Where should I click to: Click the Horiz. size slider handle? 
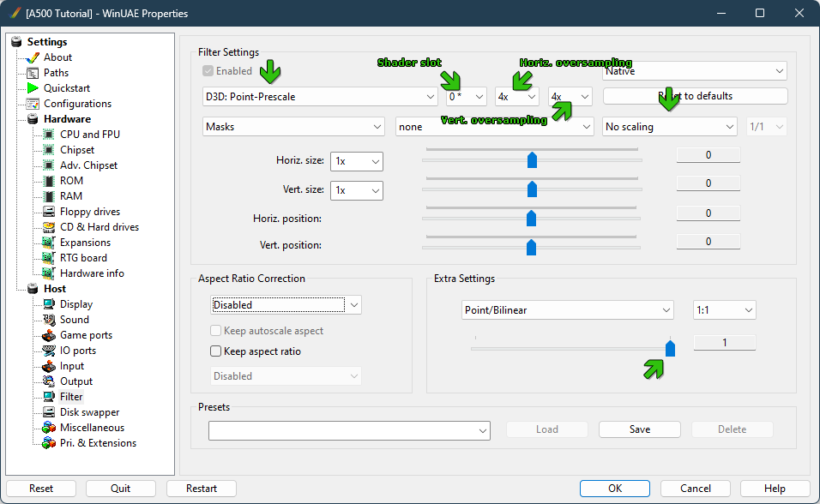pyautogui.click(x=532, y=160)
